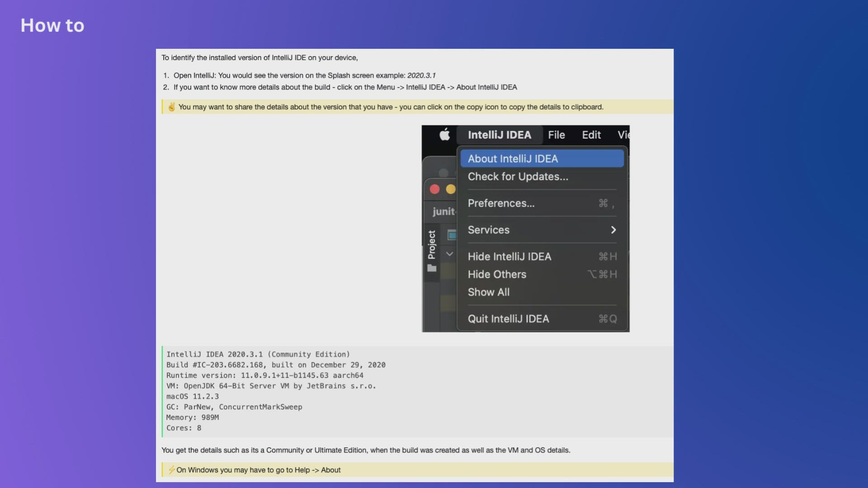This screenshot has width=868, height=488.
Task: Select Hide IntelliJ IDEA option
Action: click(x=509, y=257)
